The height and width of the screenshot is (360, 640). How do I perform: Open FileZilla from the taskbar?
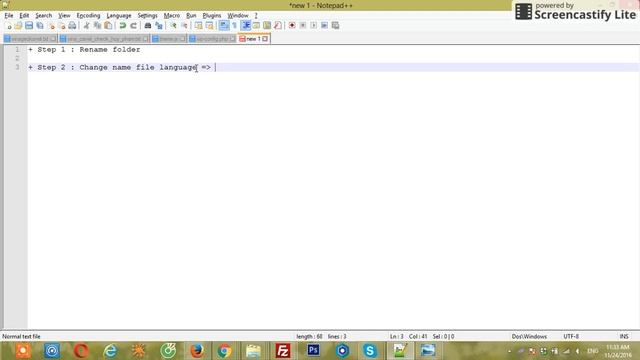click(x=283, y=351)
